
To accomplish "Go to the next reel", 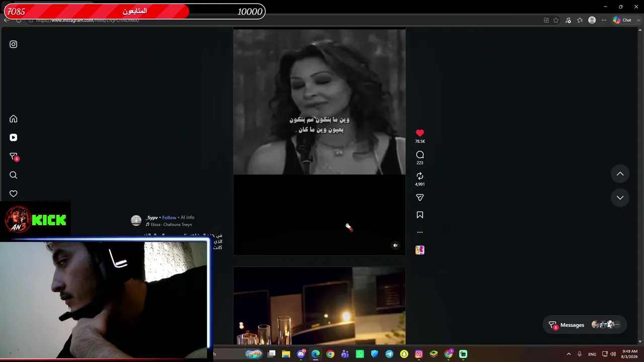I will pos(620,198).
